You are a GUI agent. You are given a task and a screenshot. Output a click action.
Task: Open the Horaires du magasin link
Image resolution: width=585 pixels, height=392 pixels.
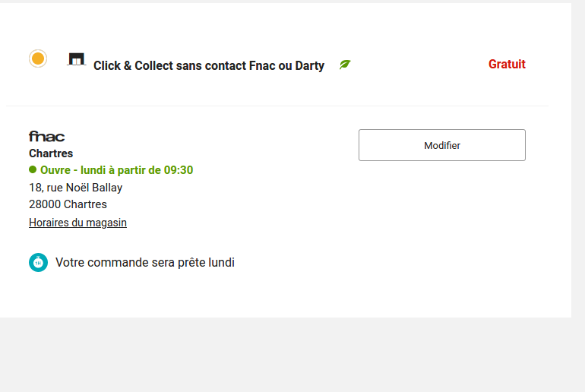click(x=77, y=223)
